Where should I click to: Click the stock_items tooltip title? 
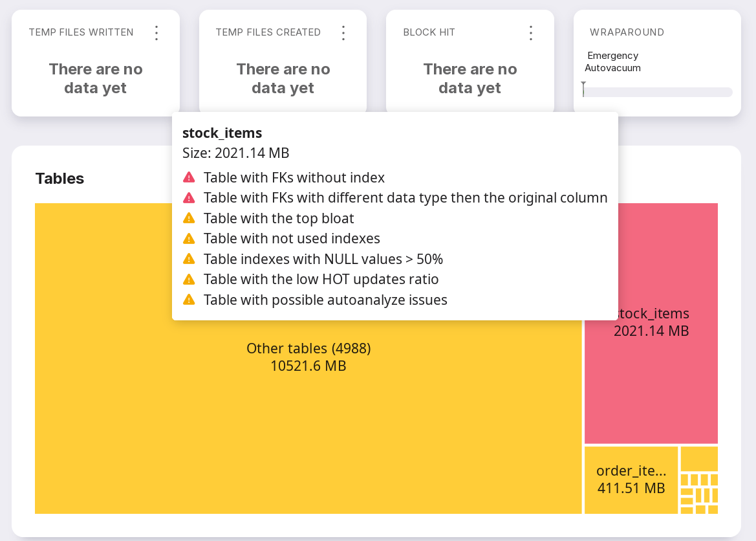coord(222,133)
